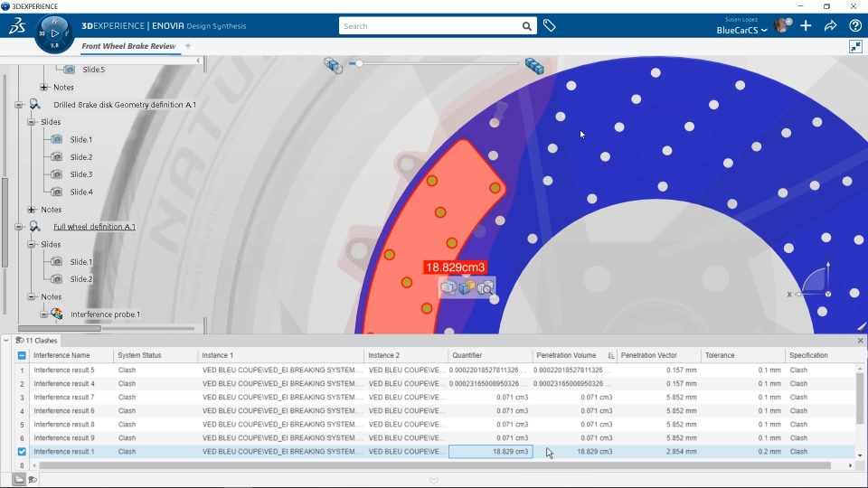Expand the Notes node below Slide.5

(43, 88)
